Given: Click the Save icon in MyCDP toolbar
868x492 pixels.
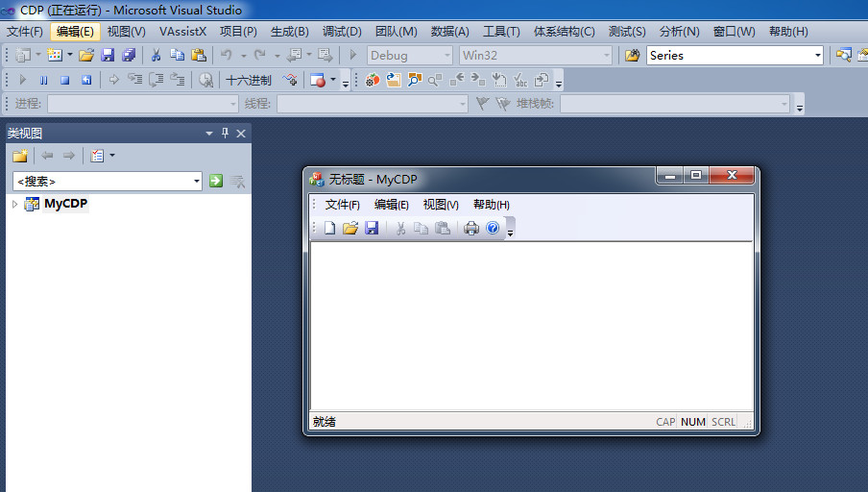Looking at the screenshot, I should [x=372, y=228].
